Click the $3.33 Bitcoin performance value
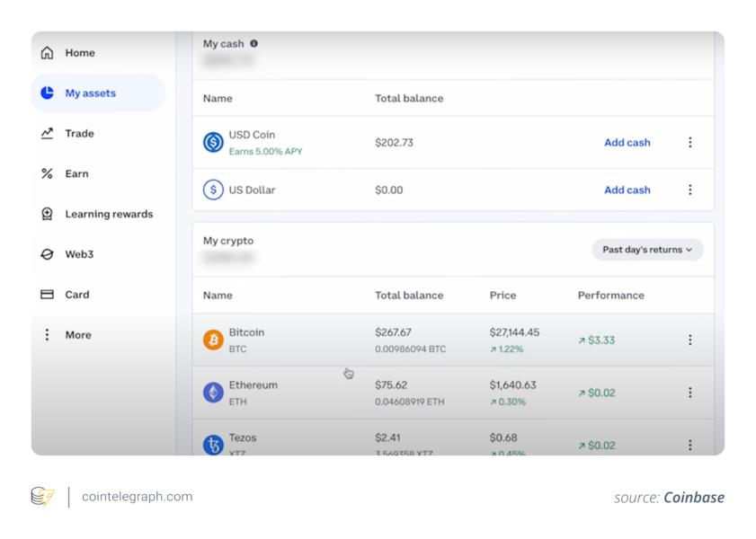Screen dimensions: 756x539 (596, 340)
